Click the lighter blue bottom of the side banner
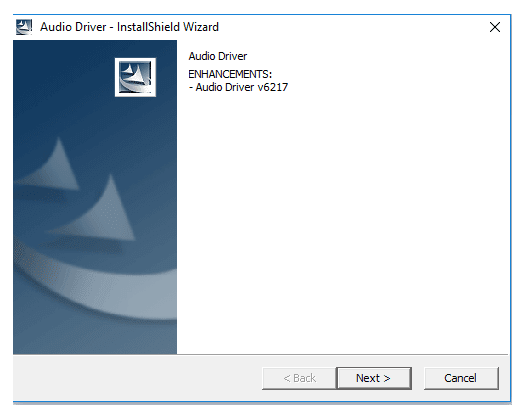The height and width of the screenshot is (419, 530). click(x=95, y=338)
